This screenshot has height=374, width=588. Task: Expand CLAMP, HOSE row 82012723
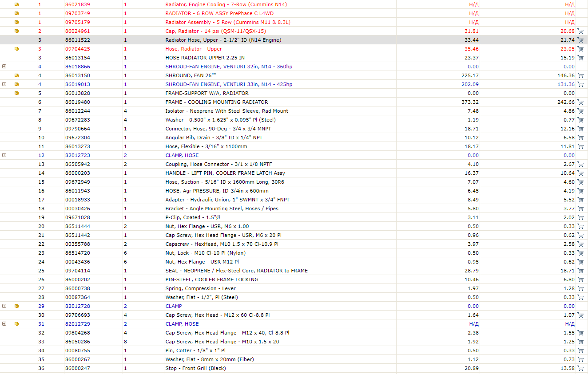point(4,155)
